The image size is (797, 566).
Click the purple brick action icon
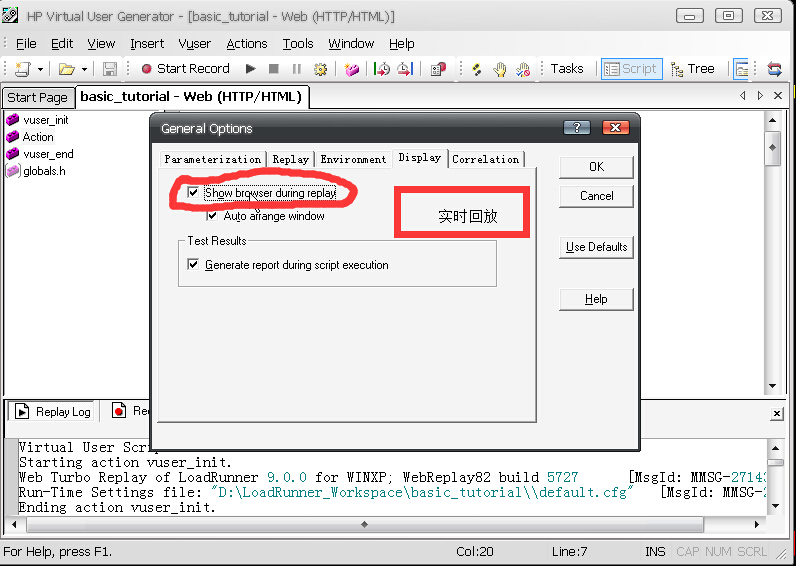tap(351, 69)
